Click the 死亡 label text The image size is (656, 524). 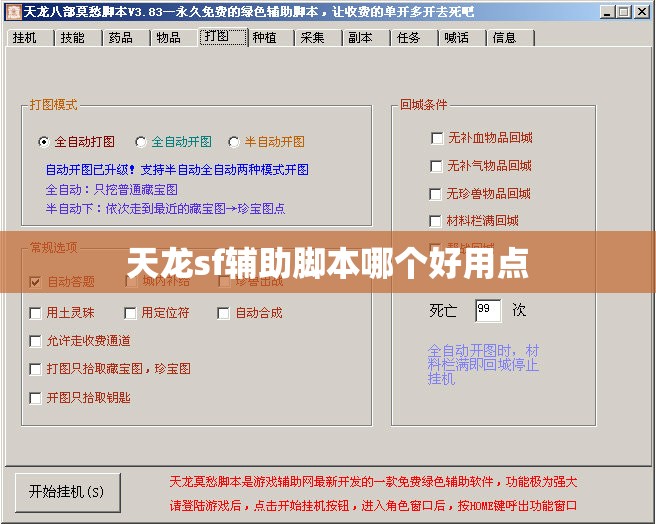pos(443,311)
